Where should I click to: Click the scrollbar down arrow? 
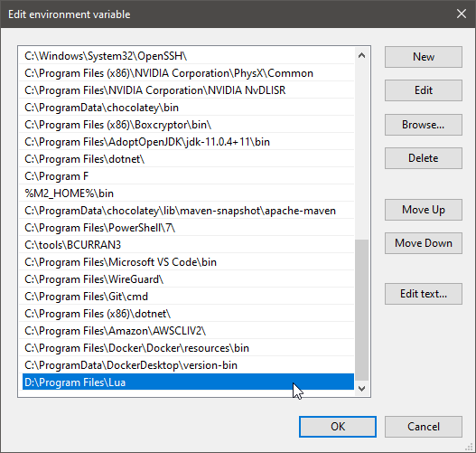pyautogui.click(x=361, y=389)
